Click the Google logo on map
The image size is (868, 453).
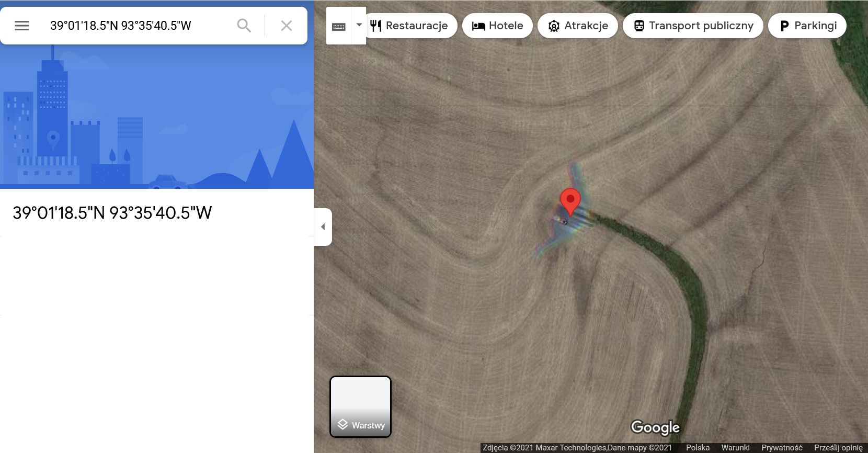click(655, 427)
